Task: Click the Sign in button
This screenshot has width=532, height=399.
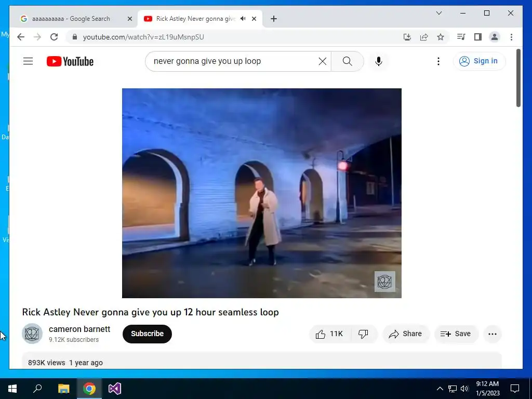Action: click(479, 61)
